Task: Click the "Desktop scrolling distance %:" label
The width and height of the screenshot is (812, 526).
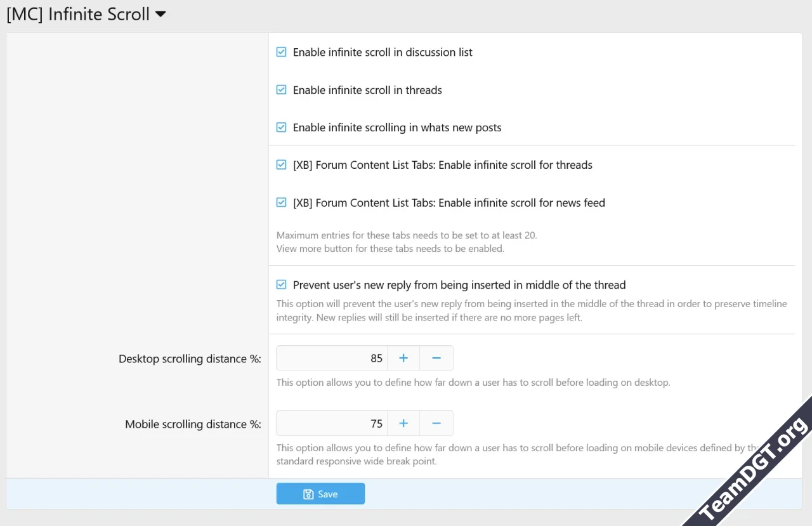Action: pos(190,359)
